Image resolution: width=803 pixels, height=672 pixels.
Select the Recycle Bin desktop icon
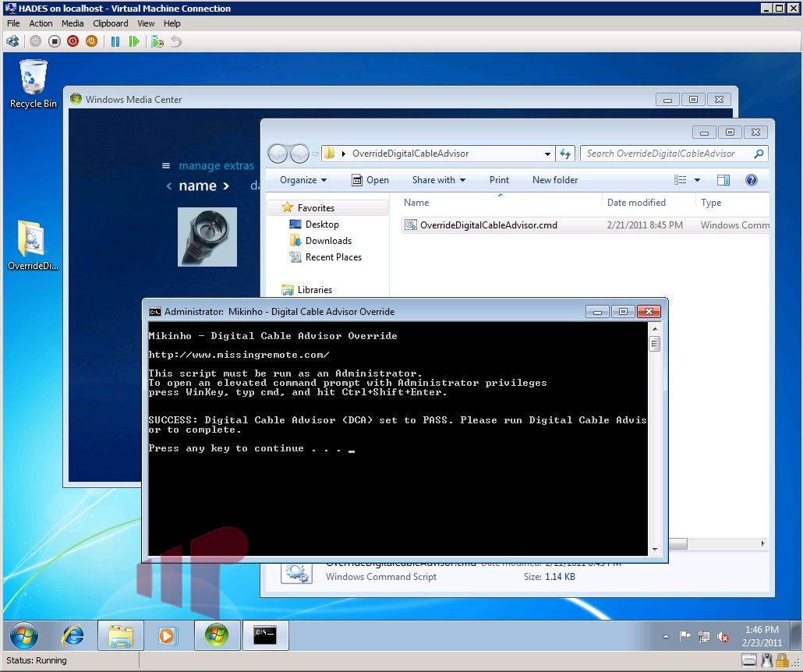[x=34, y=84]
